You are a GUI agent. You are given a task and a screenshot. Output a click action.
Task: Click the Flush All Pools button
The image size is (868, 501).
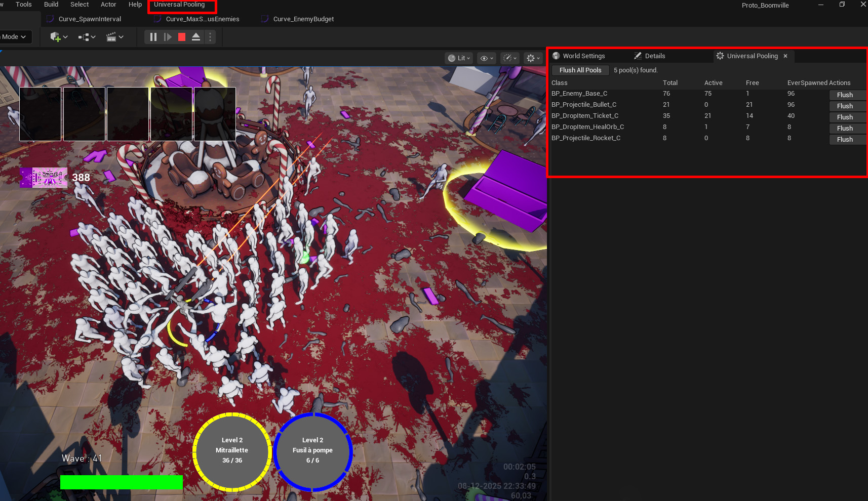point(580,70)
